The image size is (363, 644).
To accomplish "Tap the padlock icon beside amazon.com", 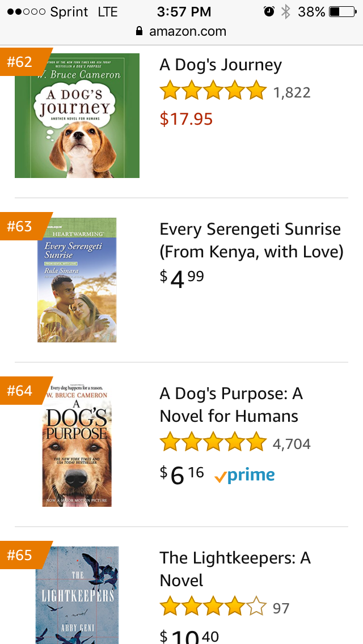I will tap(140, 32).
